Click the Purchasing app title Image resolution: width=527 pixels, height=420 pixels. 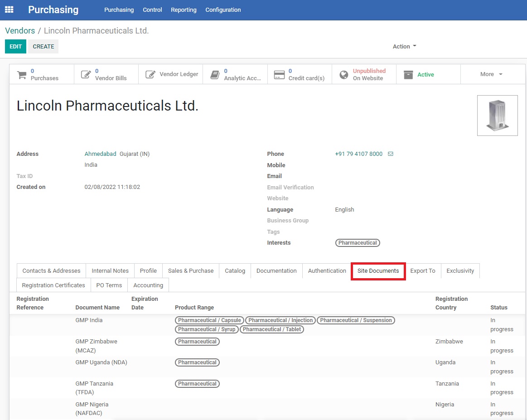(x=53, y=10)
